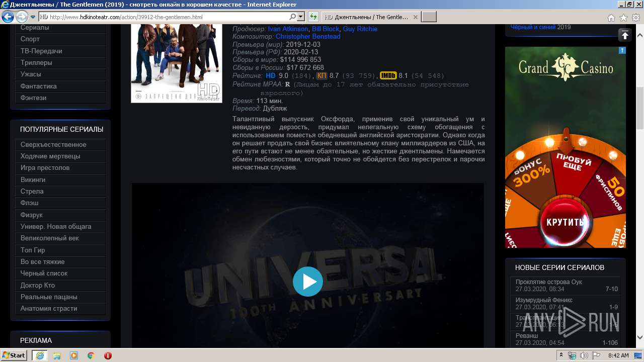The height and width of the screenshot is (362, 644).
Task: Close the Grand Casino ad marker icon
Action: 622,50
